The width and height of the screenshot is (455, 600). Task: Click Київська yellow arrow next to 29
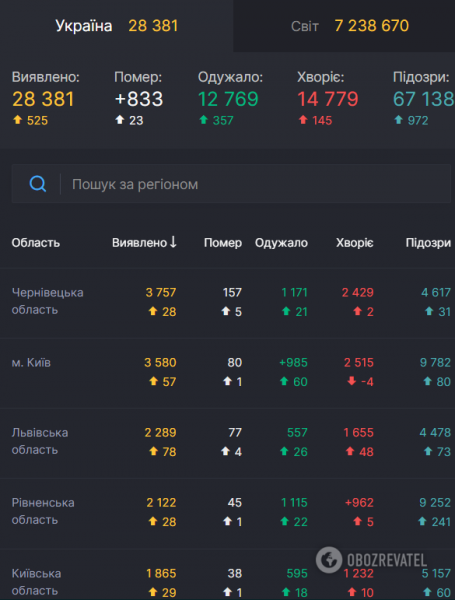click(x=153, y=592)
